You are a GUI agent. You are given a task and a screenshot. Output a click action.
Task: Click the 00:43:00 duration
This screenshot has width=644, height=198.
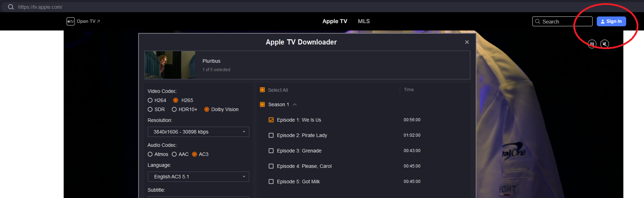[412, 151]
